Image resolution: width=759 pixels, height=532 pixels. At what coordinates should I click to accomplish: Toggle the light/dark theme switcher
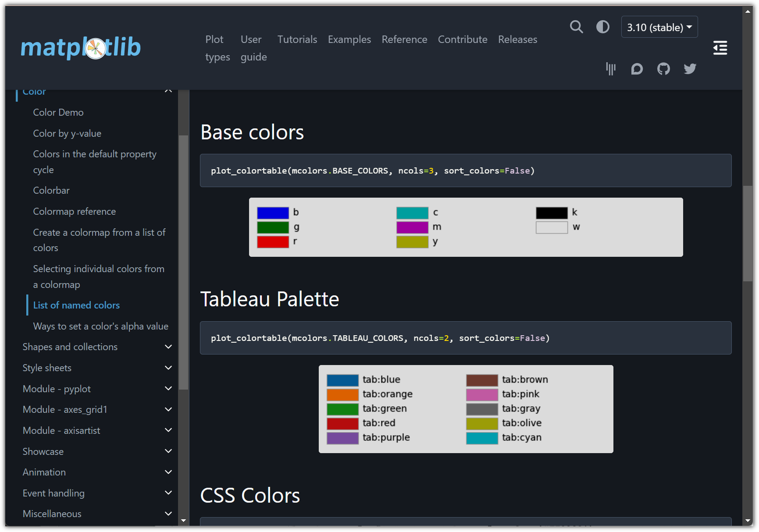point(602,27)
